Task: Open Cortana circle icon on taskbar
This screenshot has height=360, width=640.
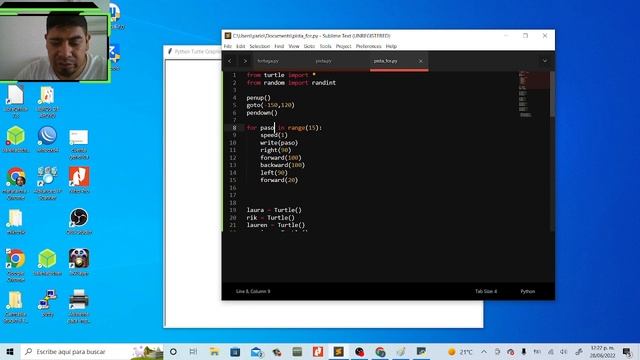Action: [173, 351]
